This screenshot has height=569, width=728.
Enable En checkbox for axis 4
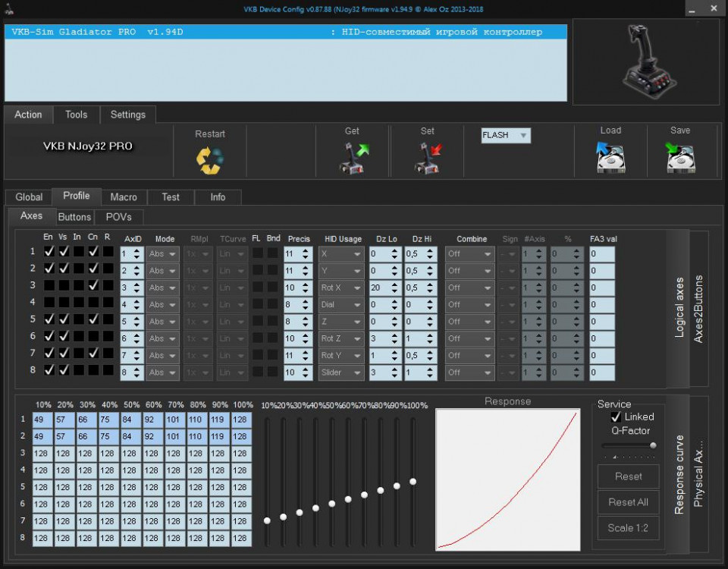49,303
